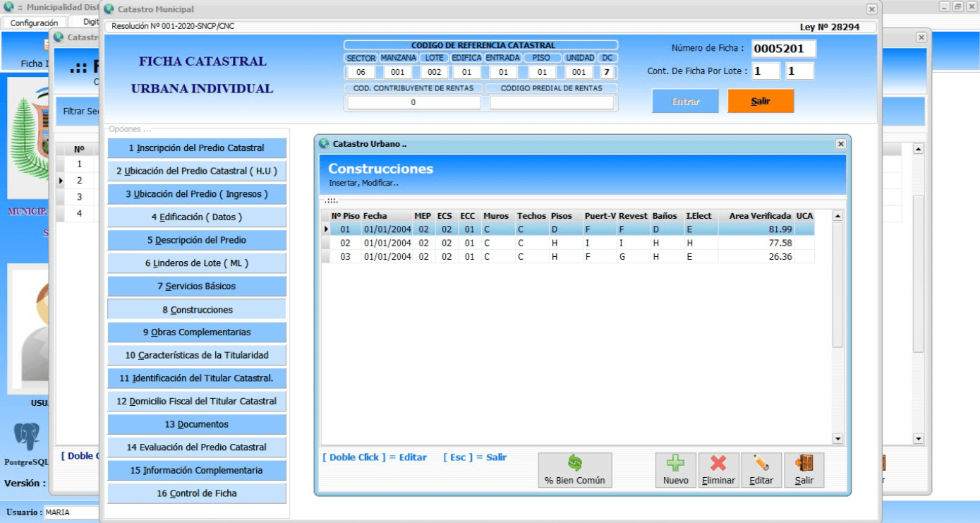
Task: Click the door Salir icon in Construcciones
Action: pyautogui.click(x=804, y=464)
